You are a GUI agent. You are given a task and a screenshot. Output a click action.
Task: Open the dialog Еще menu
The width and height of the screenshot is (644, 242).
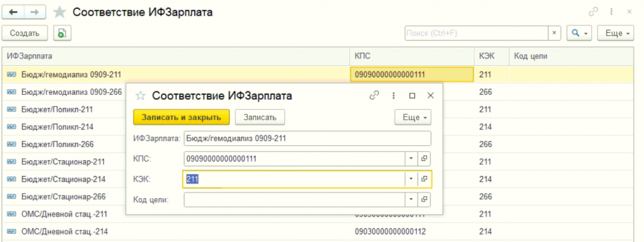click(x=413, y=118)
